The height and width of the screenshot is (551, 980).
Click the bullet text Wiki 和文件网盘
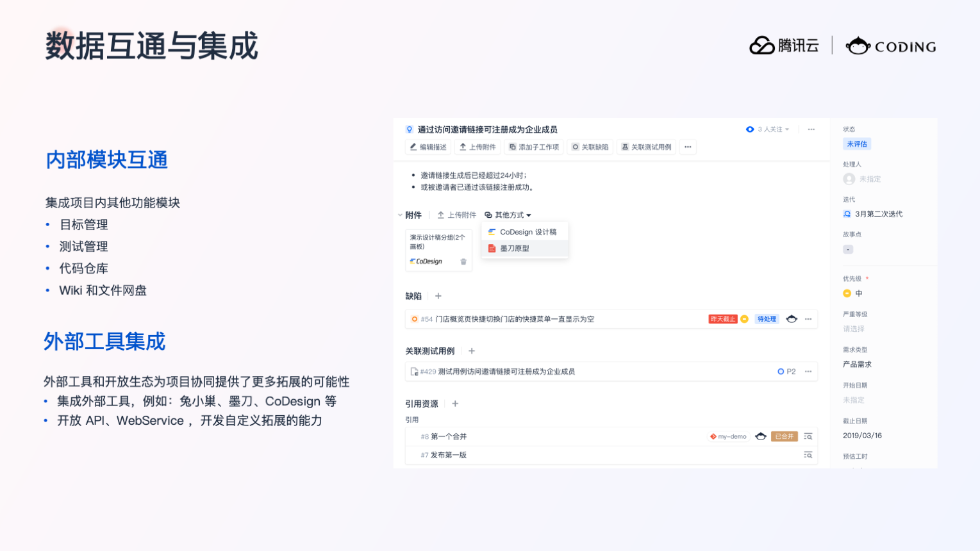click(x=103, y=291)
